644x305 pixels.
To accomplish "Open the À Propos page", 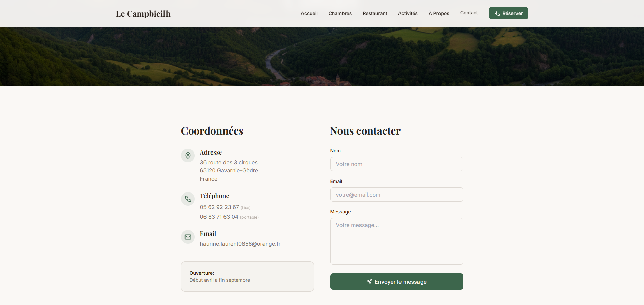I will (439, 13).
